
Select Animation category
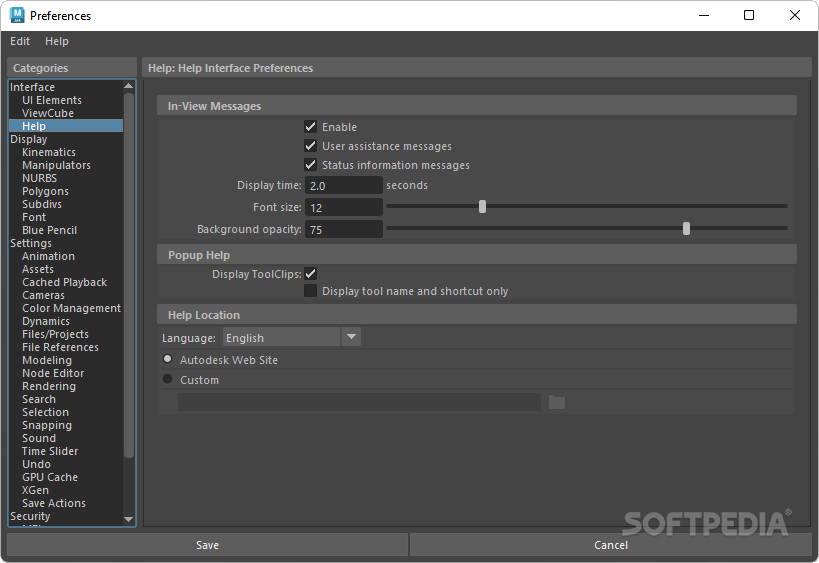(x=48, y=256)
